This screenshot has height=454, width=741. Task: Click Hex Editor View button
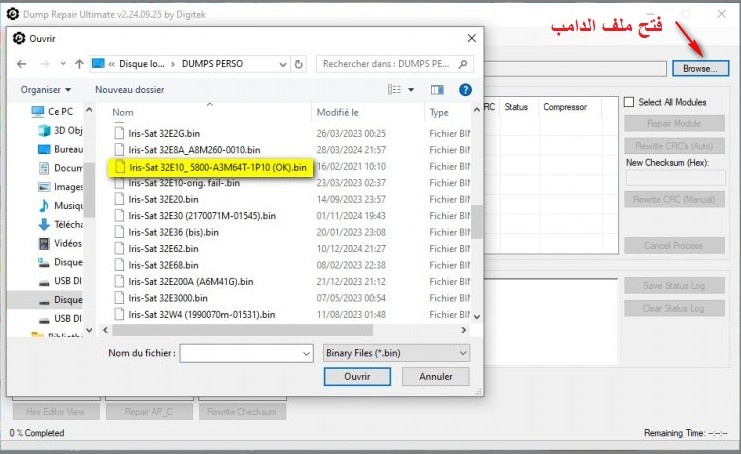click(x=56, y=412)
